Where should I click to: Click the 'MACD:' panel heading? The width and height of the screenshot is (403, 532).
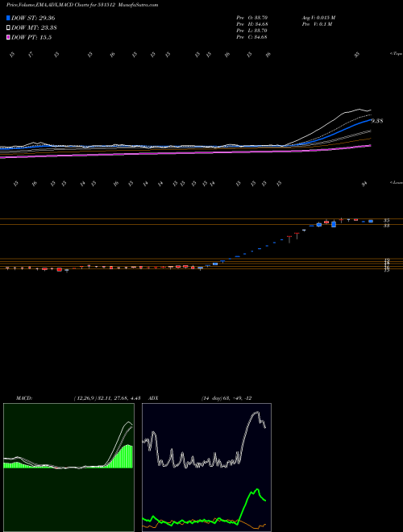(24, 398)
